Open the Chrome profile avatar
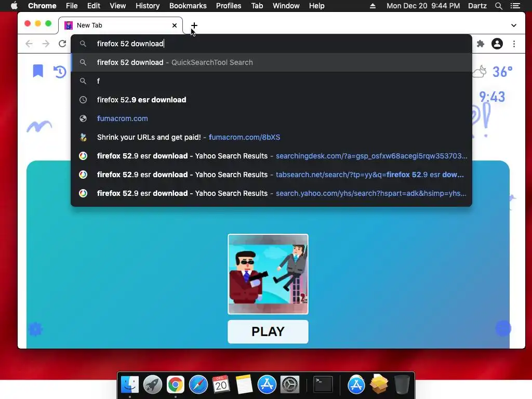This screenshot has height=399, width=532. pyautogui.click(x=497, y=44)
